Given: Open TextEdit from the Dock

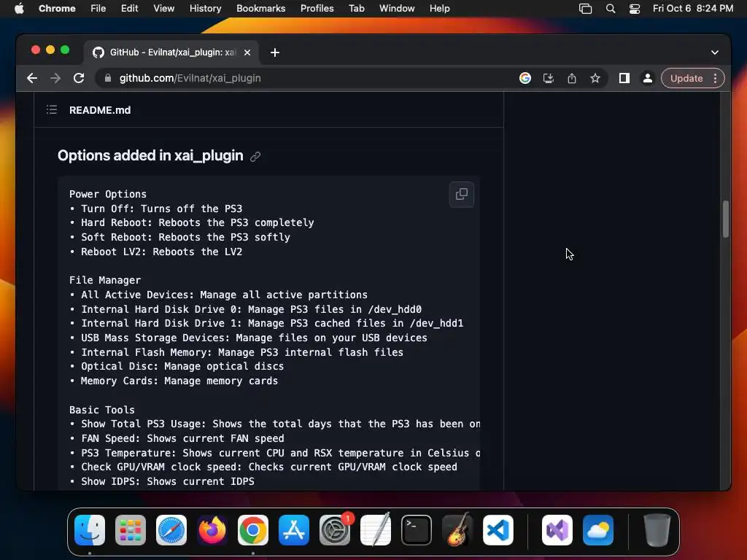Looking at the screenshot, I should [x=376, y=530].
